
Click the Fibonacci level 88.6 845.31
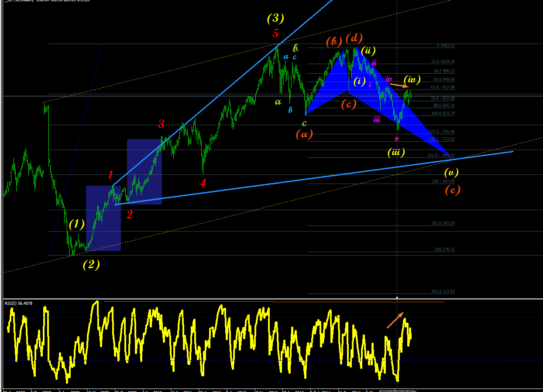click(444, 106)
